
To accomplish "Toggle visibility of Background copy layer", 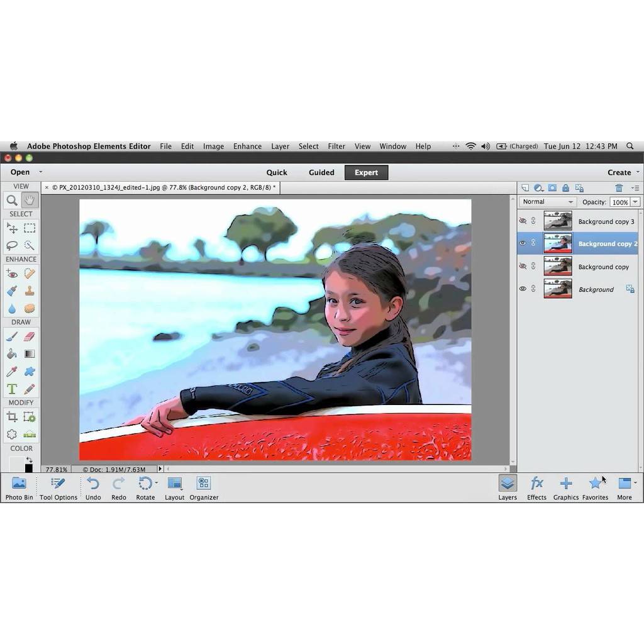I will pyautogui.click(x=523, y=267).
